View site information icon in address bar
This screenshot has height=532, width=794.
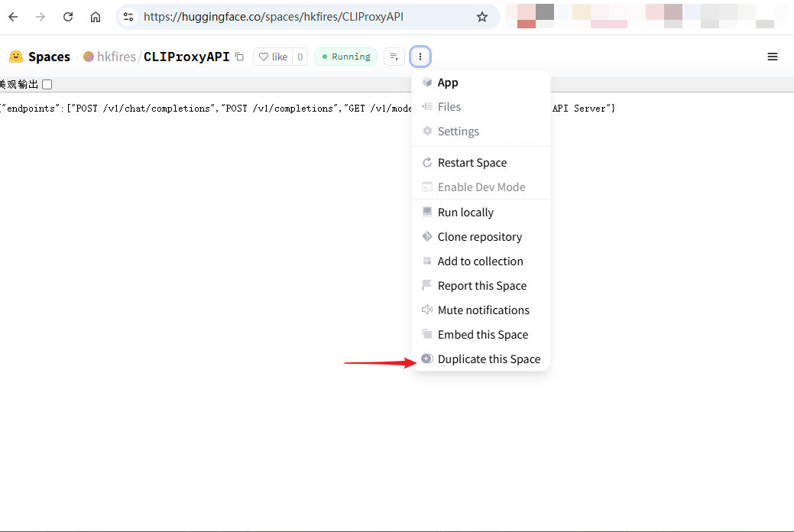[x=128, y=17]
